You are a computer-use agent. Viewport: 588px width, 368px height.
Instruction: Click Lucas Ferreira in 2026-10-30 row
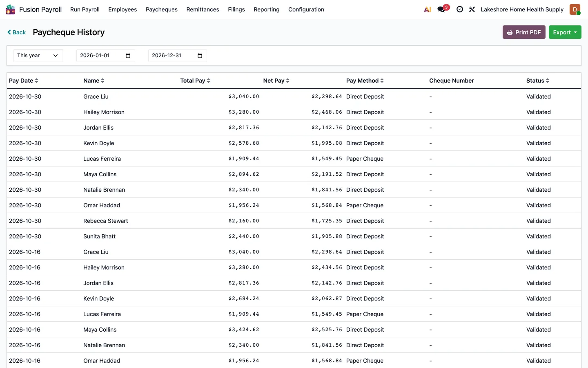pos(102,159)
